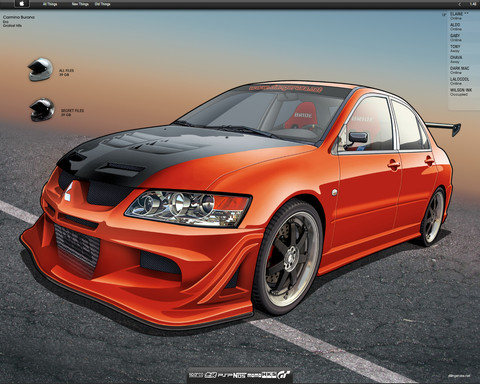Open the All Things menu
This screenshot has width=480, height=384.
click(50, 4)
